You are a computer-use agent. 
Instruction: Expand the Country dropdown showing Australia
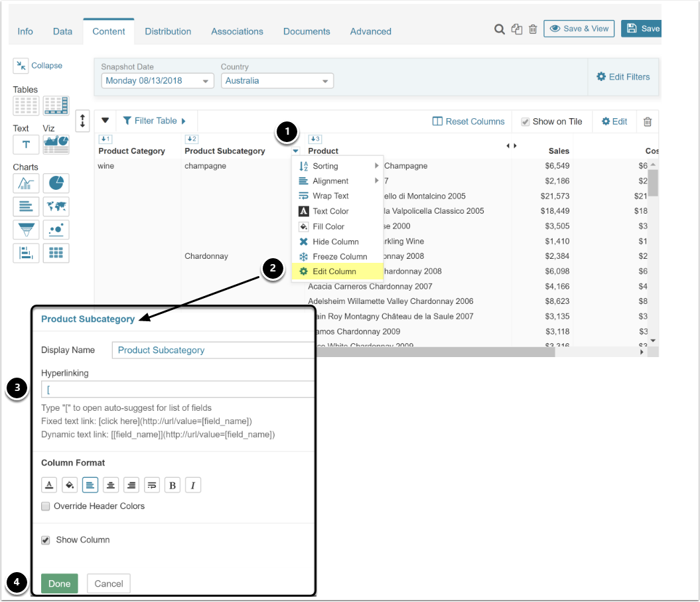pyautogui.click(x=277, y=81)
